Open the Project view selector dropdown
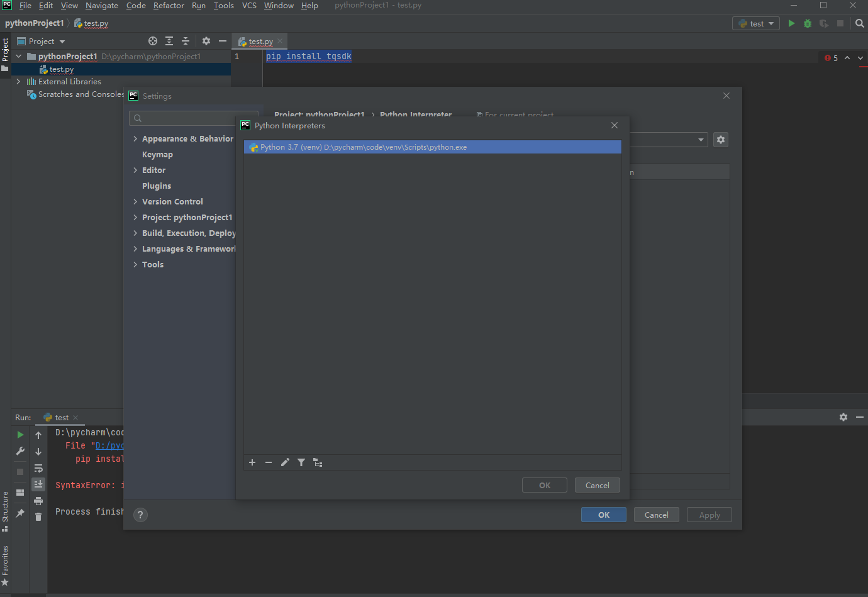The image size is (868, 597). coord(41,41)
